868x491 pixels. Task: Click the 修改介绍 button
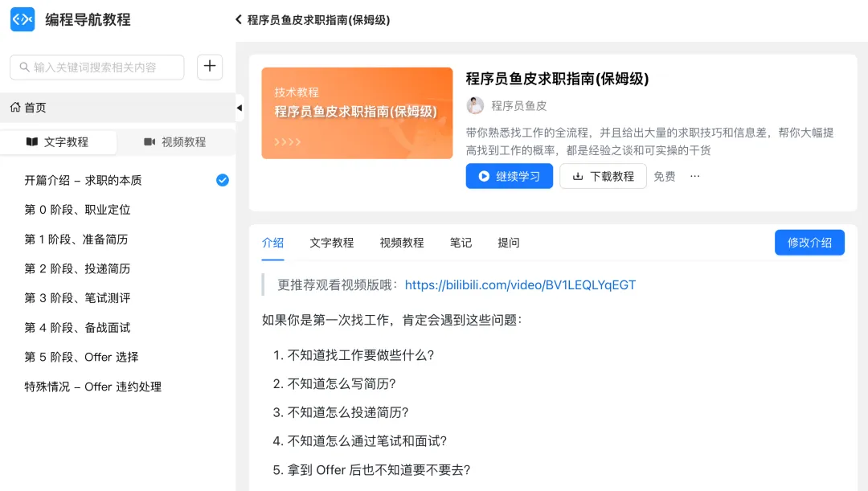(x=809, y=243)
